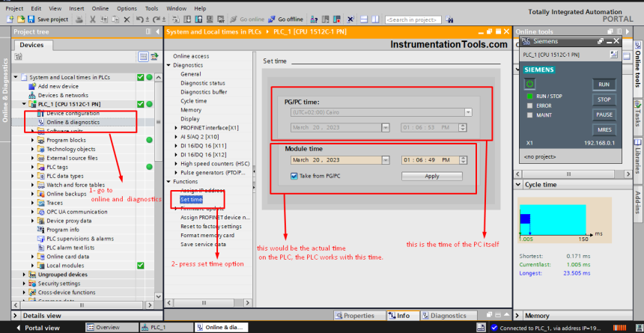Open the Tools menu
Image resolution: width=644 pixels, height=333 pixels.
coord(151,8)
